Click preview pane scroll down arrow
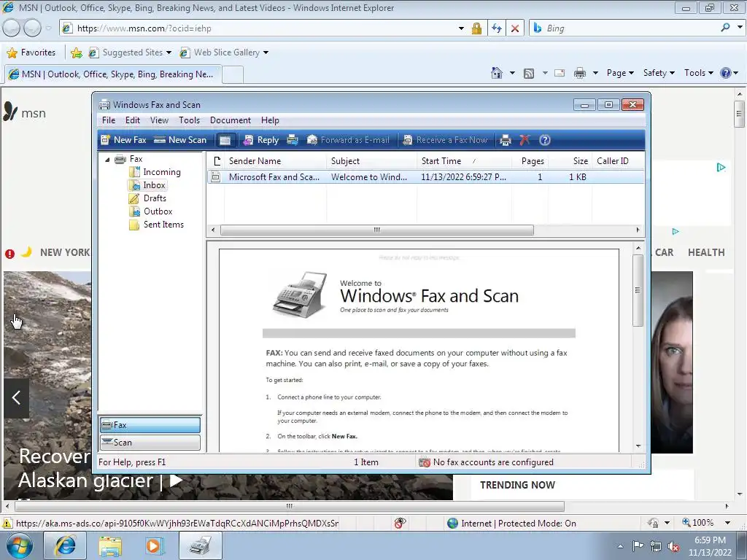747x560 pixels. [x=638, y=446]
